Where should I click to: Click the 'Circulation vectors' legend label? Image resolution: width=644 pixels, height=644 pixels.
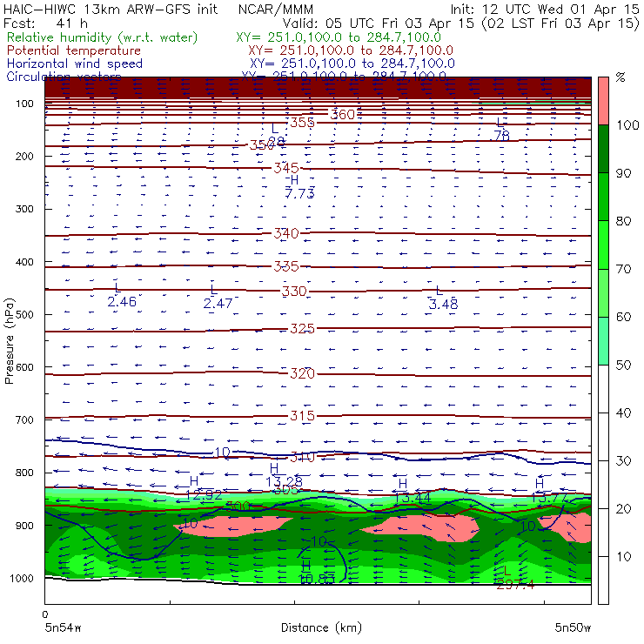pos(64,77)
